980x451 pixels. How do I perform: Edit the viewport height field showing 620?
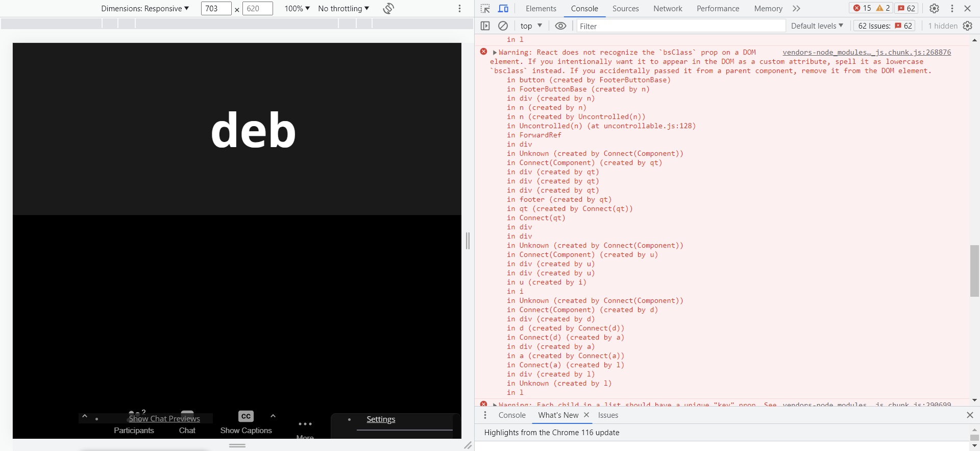[257, 8]
